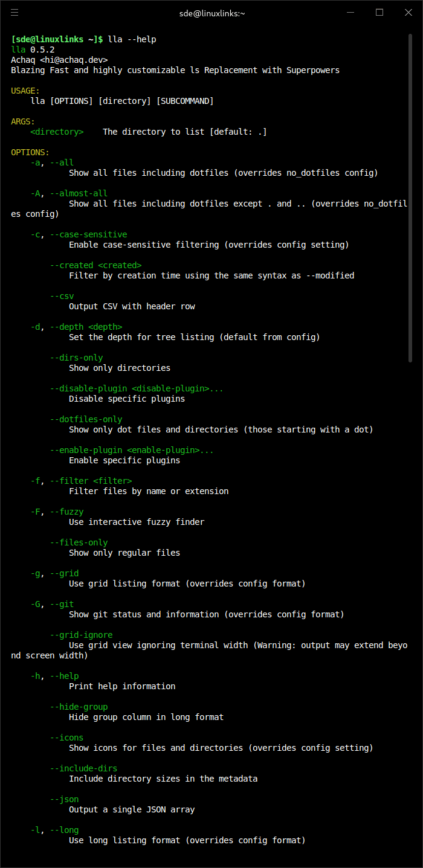This screenshot has height=868, width=423.
Task: Click the --csv option text
Action: click(x=61, y=295)
